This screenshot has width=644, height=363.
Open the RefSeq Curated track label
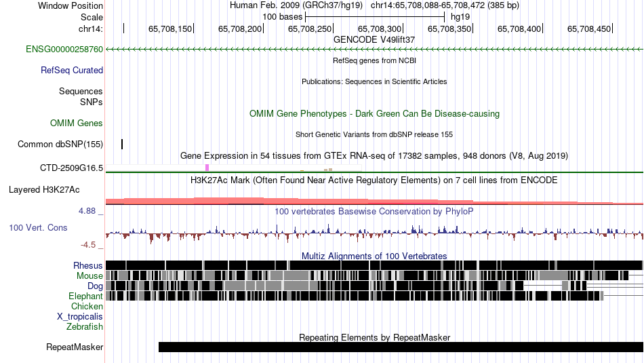click(x=72, y=71)
